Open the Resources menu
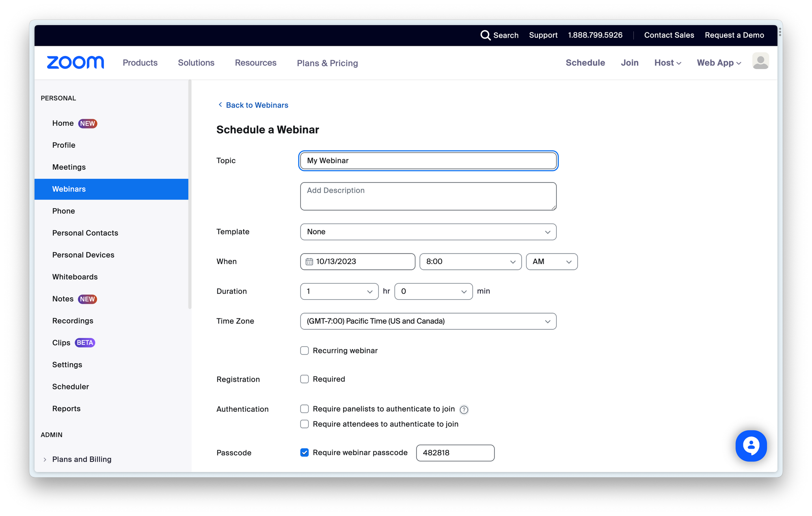The width and height of the screenshot is (812, 516). tap(256, 63)
